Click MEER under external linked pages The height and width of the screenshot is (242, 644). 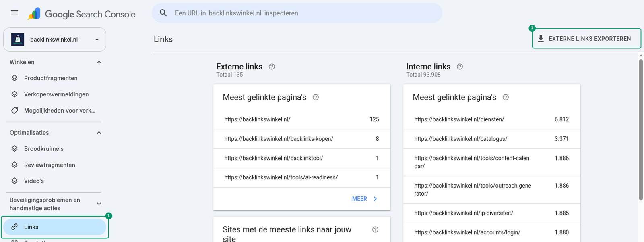click(359, 199)
